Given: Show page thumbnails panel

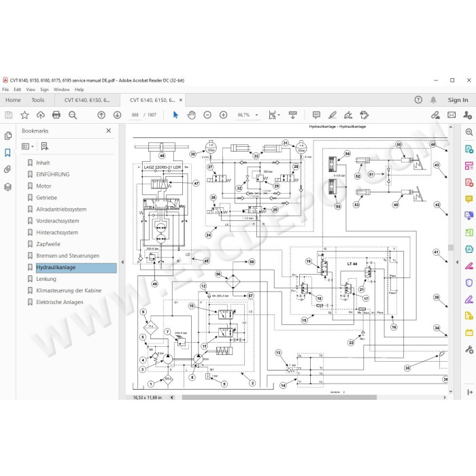Looking at the screenshot, I should tap(8, 136).
